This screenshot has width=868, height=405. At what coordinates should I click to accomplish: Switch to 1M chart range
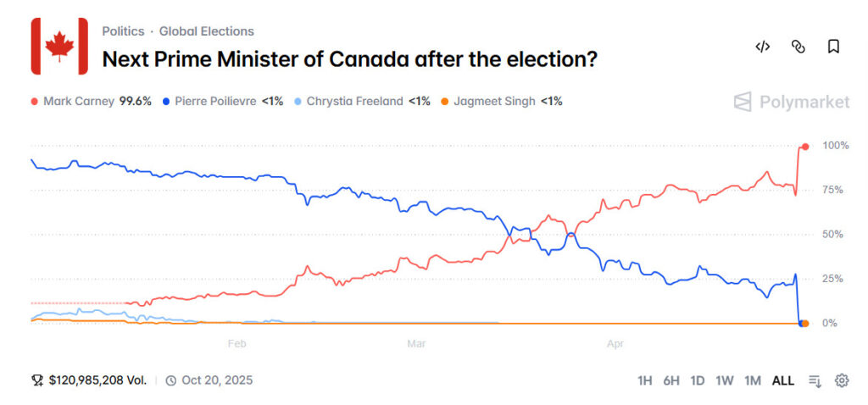[752, 380]
